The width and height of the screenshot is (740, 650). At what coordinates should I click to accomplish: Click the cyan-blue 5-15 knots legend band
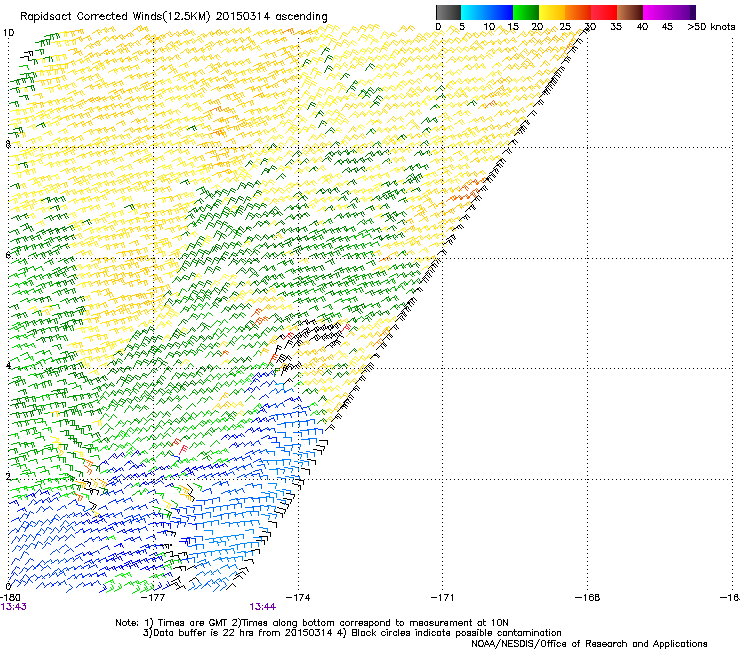coord(487,12)
